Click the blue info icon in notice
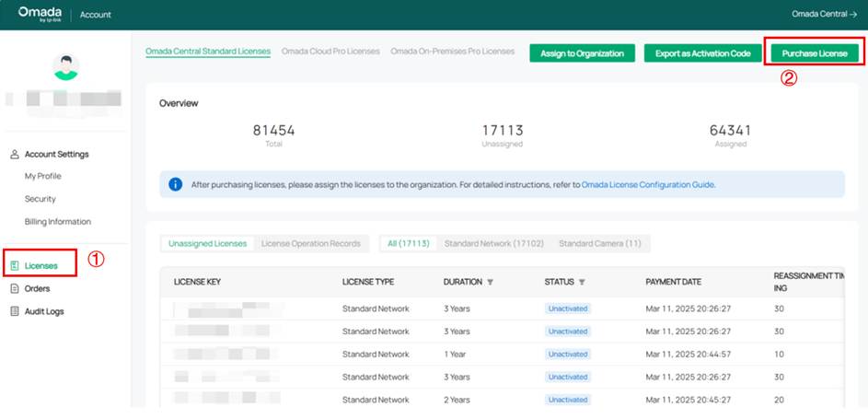 tap(176, 184)
